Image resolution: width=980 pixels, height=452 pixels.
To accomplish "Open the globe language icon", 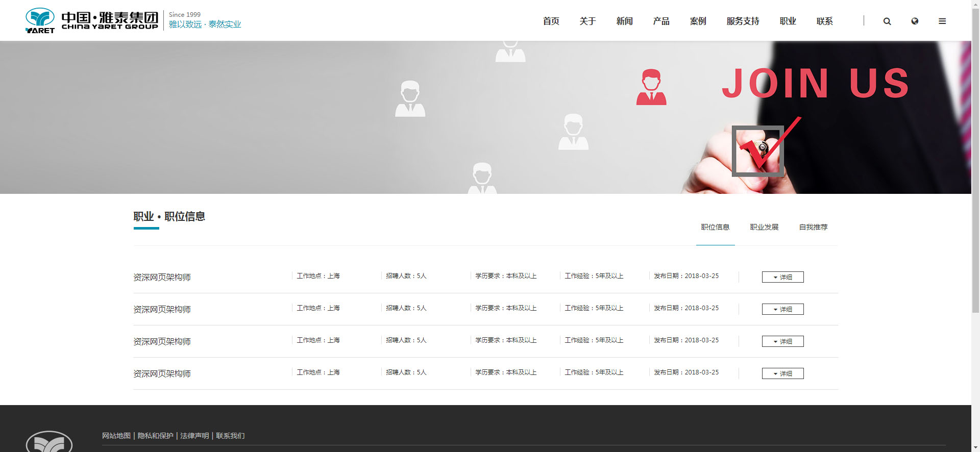I will [915, 21].
